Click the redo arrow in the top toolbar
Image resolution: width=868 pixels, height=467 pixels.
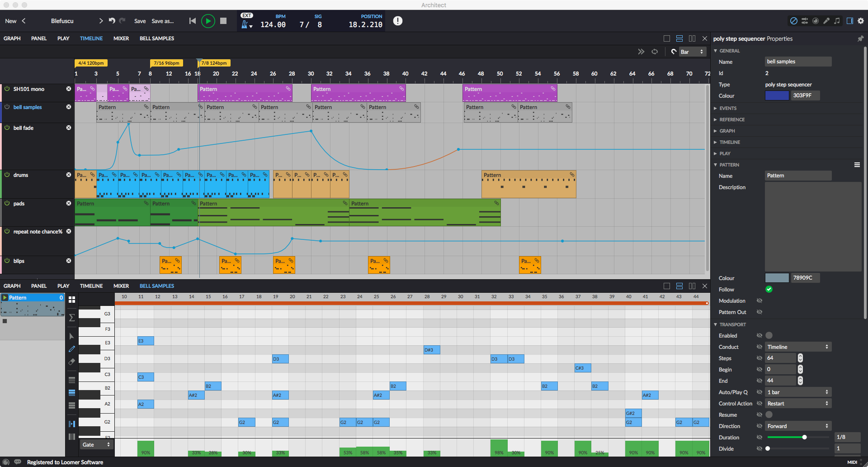(122, 21)
